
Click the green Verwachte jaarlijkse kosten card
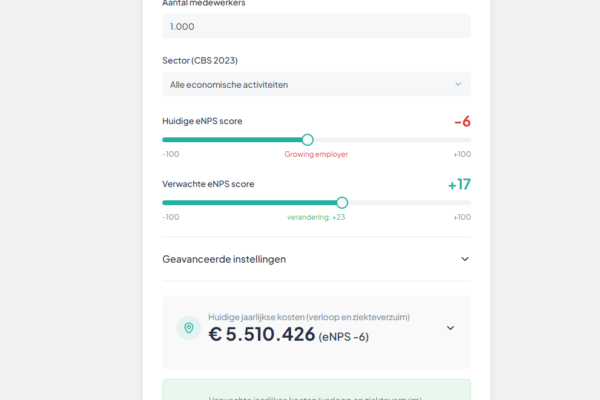316,390
